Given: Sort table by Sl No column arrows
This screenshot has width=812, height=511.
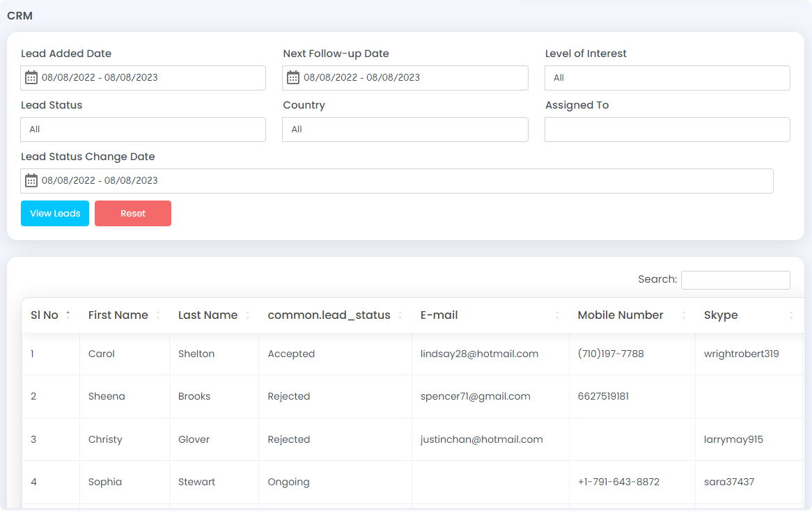Looking at the screenshot, I should click(x=68, y=315).
